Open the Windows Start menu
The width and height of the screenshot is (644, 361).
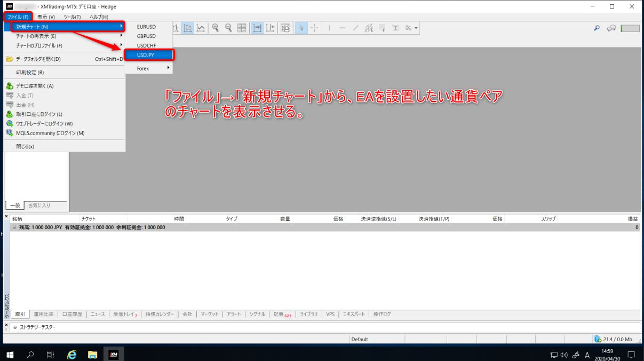click(10, 354)
